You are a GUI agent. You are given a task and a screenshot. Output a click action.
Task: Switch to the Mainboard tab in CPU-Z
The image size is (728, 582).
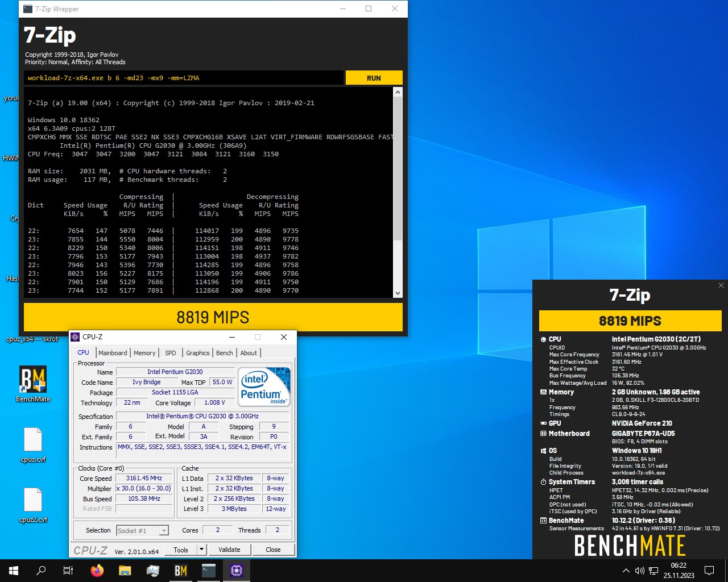click(113, 353)
